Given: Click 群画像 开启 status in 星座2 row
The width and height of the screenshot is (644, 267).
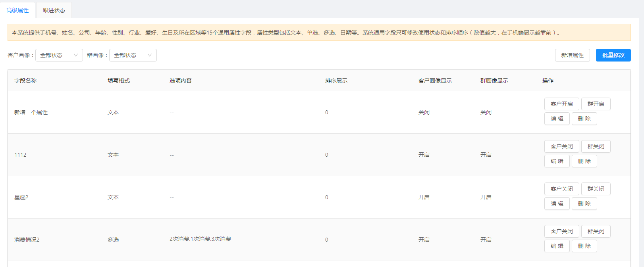Looking at the screenshot, I should (486, 197).
